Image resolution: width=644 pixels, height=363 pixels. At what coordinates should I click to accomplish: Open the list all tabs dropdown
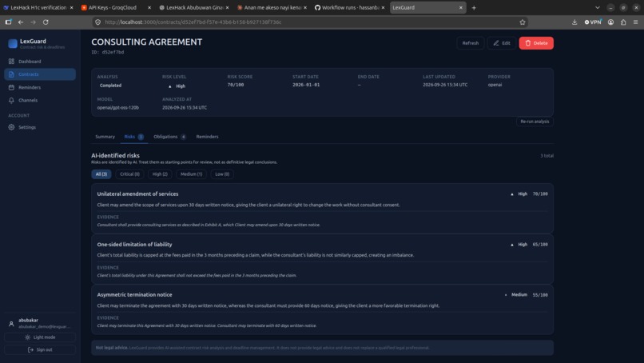tap(598, 7)
